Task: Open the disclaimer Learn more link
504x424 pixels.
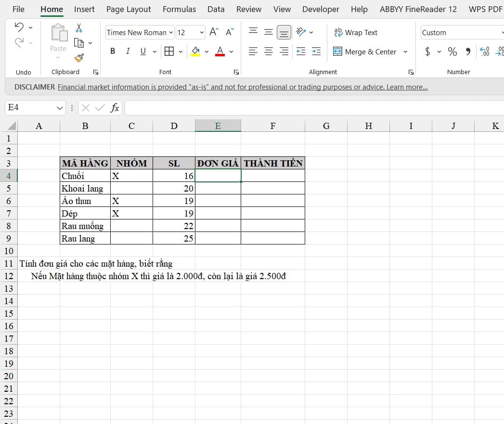Action: (x=407, y=87)
